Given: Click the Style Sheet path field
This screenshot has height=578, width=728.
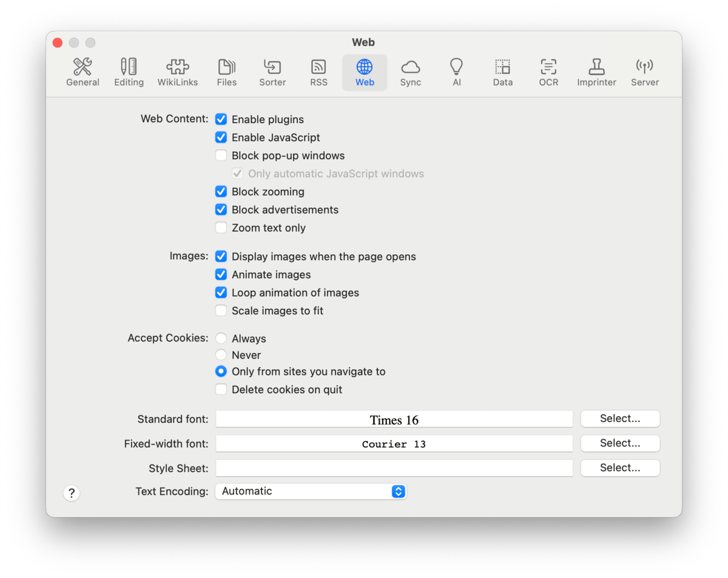Looking at the screenshot, I should pyautogui.click(x=394, y=468).
